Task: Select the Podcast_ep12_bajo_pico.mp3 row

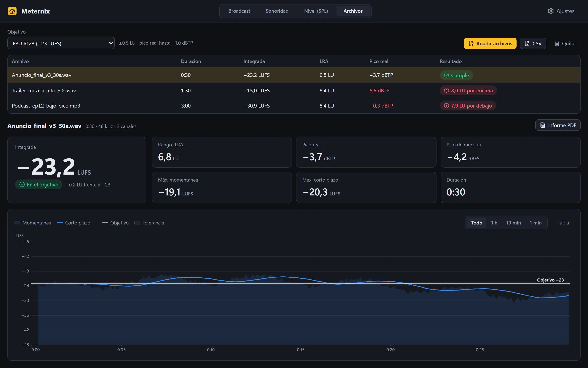Action: 294,106
